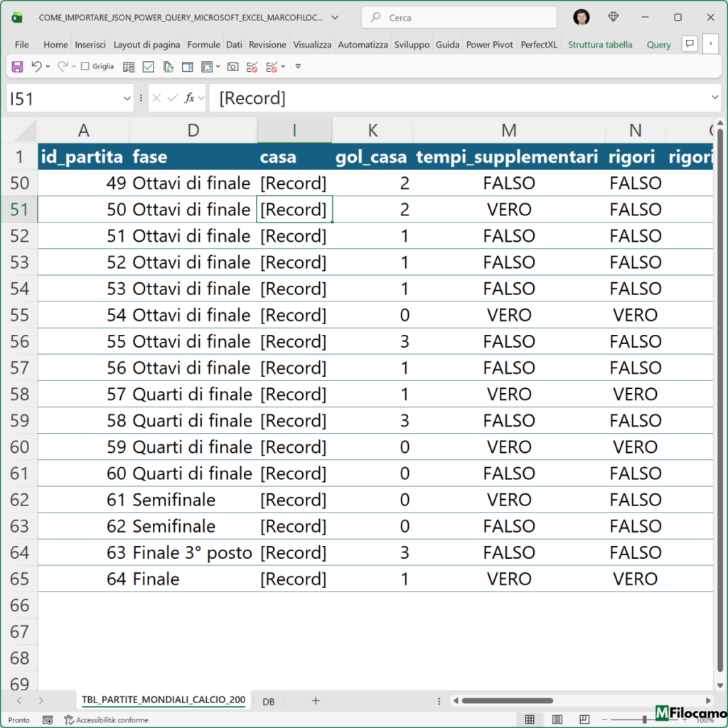Image resolution: width=728 pixels, height=728 pixels.
Task: Open the Formule ribbon tab
Action: pos(203,45)
